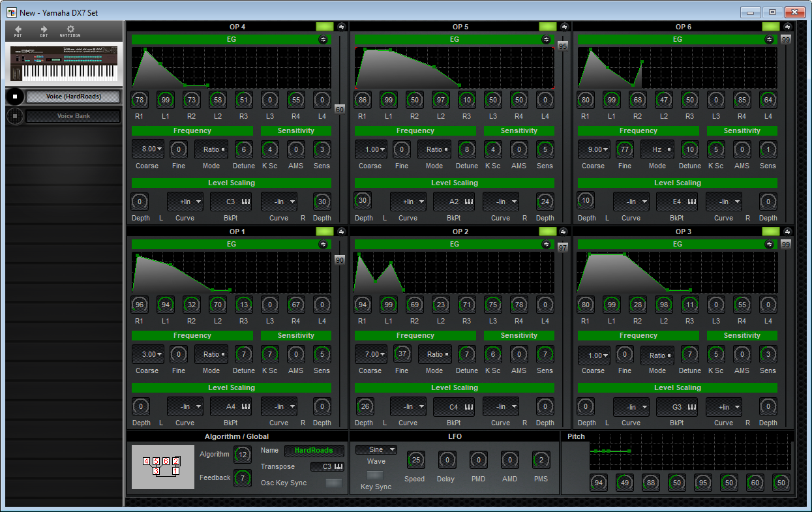This screenshot has height=512, width=812.
Task: Open the OP 5 right curve -lin dropdown
Action: (501, 202)
